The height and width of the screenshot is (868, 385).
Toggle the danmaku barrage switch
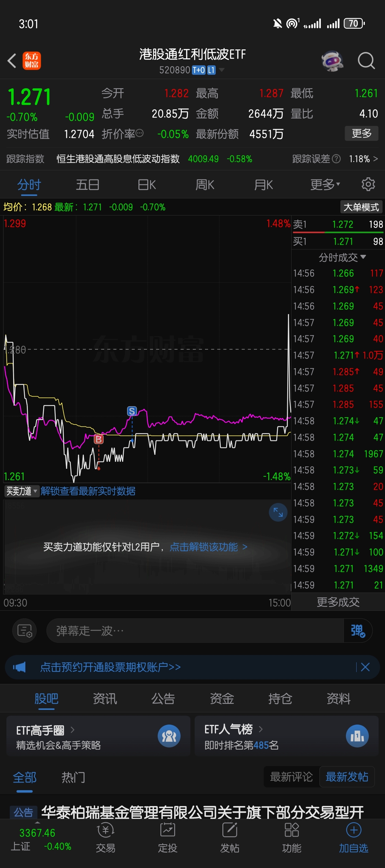tap(358, 631)
